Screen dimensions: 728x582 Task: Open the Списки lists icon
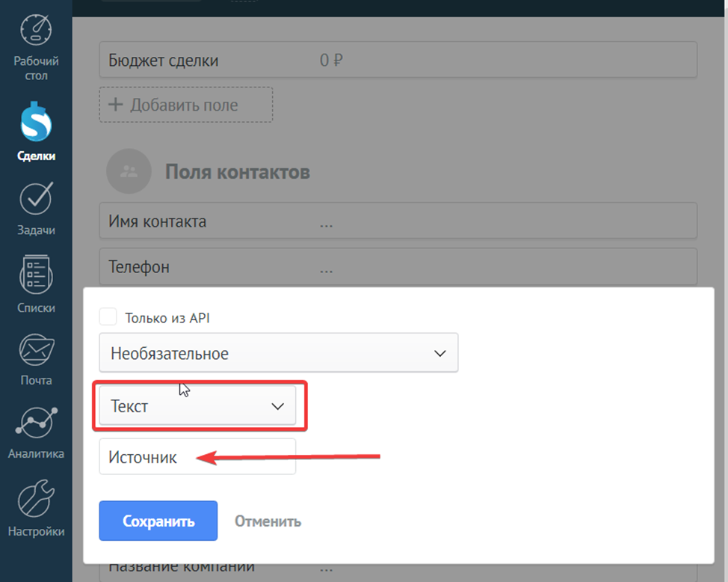36,275
